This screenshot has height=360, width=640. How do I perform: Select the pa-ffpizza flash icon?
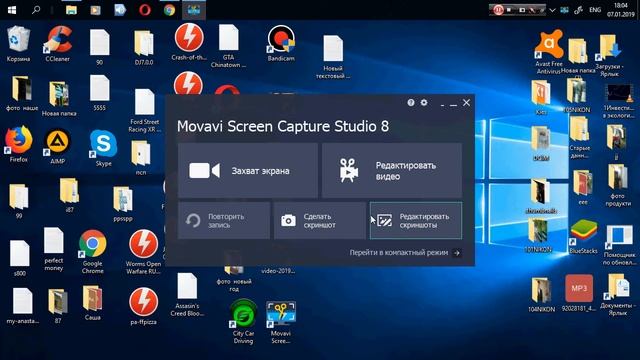143,306
